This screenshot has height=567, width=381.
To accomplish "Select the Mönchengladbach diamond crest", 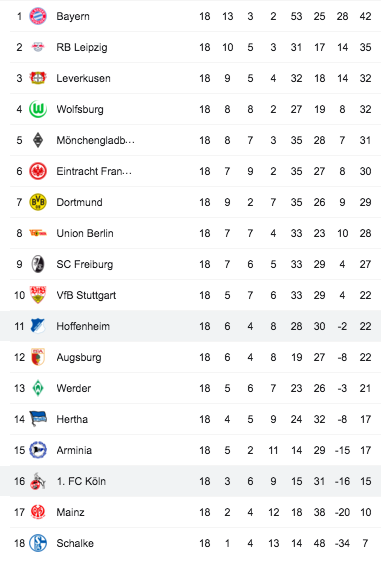I will coord(38,140).
